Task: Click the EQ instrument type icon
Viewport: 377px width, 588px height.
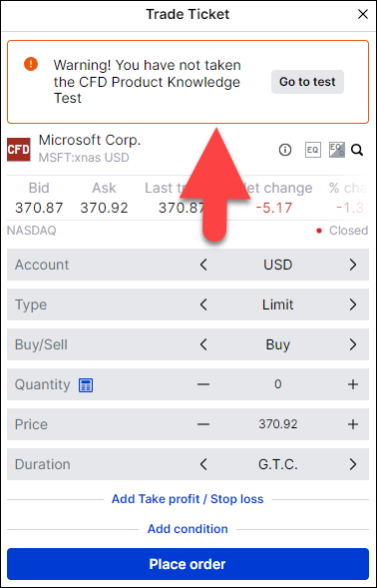Action: tap(313, 150)
